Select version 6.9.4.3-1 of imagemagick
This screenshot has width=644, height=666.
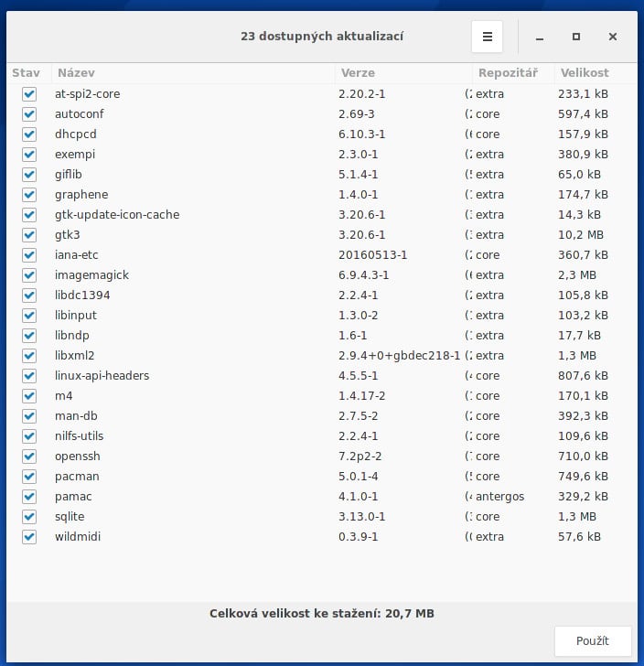click(364, 275)
